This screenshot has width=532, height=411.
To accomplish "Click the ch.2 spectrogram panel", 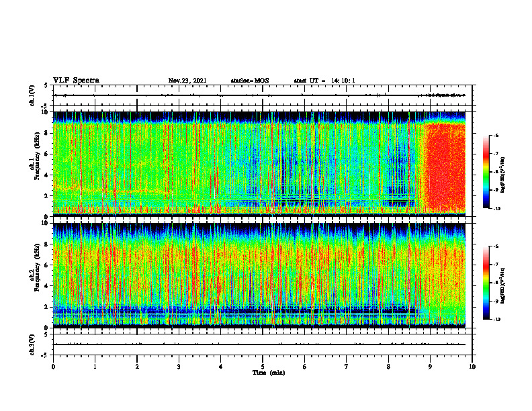I will coord(259,275).
